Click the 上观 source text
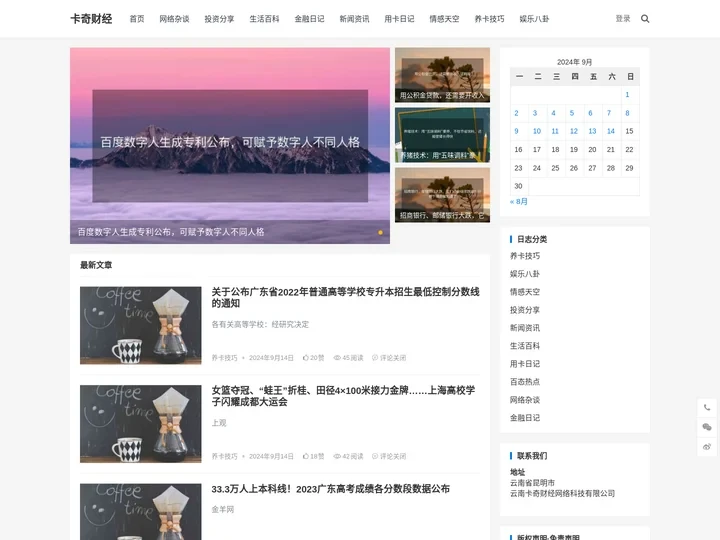 tap(219, 423)
